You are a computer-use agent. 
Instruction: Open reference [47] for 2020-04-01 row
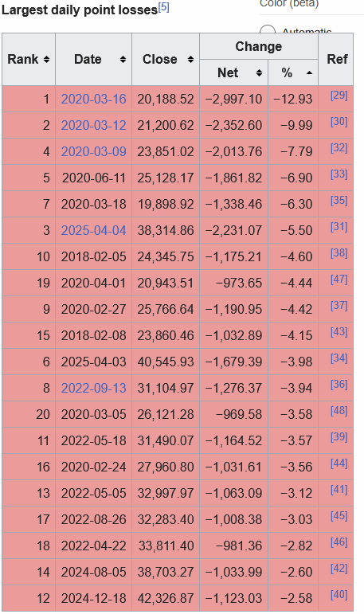(339, 279)
